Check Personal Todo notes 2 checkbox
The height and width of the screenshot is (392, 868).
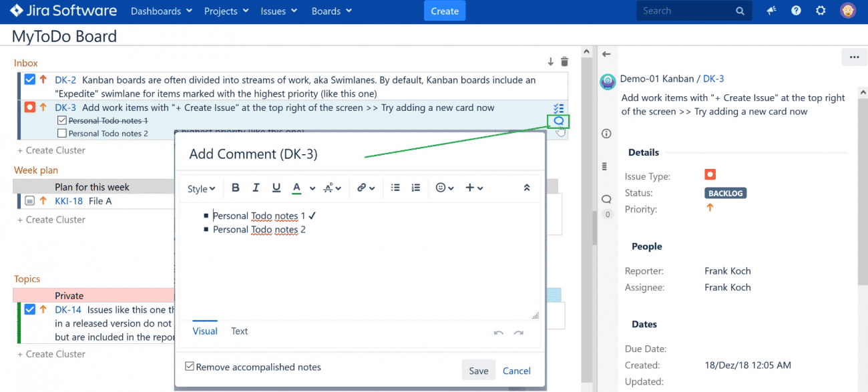pyautogui.click(x=63, y=134)
